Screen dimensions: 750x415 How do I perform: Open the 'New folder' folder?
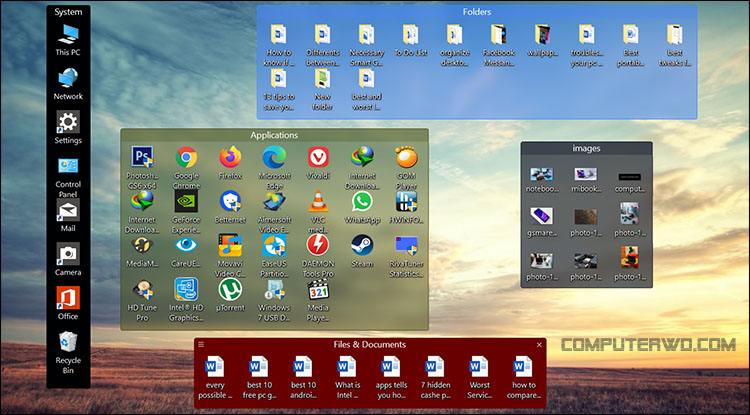coord(323,78)
